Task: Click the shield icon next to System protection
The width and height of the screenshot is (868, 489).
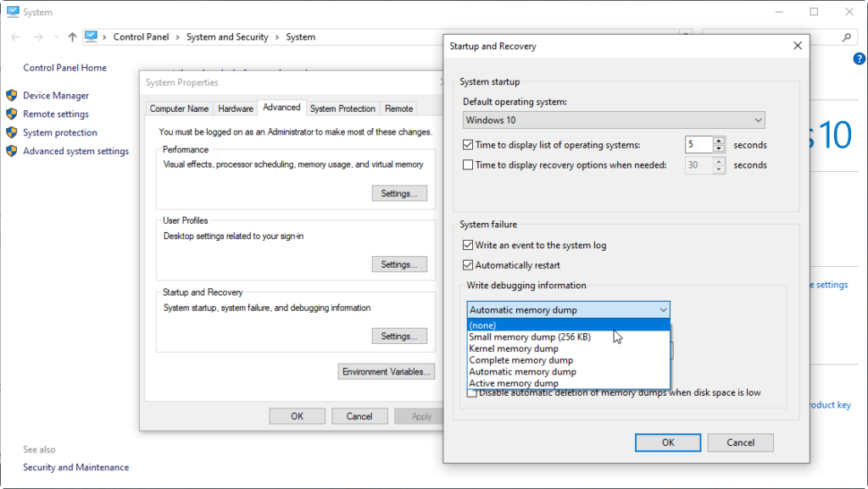Action: [x=12, y=132]
